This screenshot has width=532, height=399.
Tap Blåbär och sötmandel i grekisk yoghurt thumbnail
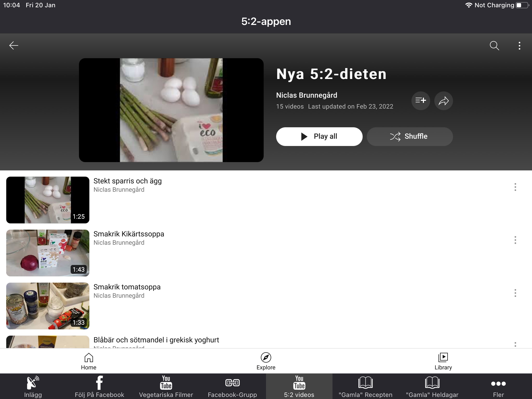[47, 342]
